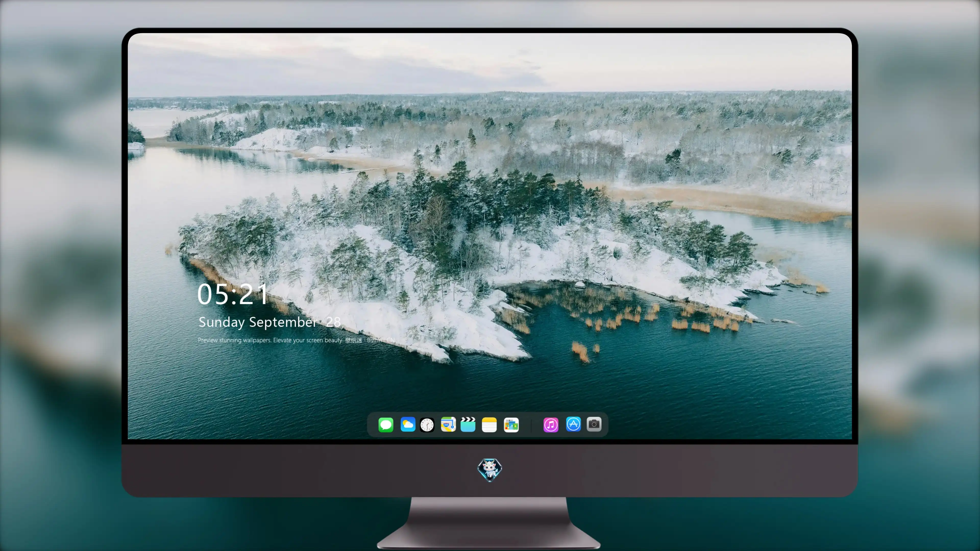Open the yellow Notes app icon

(x=489, y=425)
